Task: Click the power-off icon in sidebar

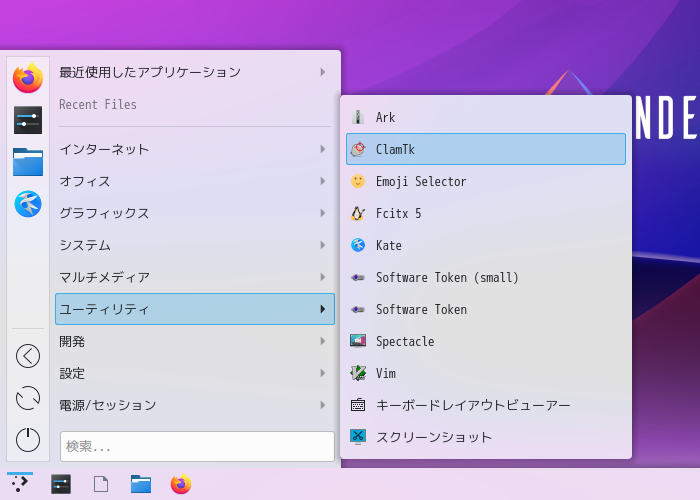Action: [x=28, y=440]
